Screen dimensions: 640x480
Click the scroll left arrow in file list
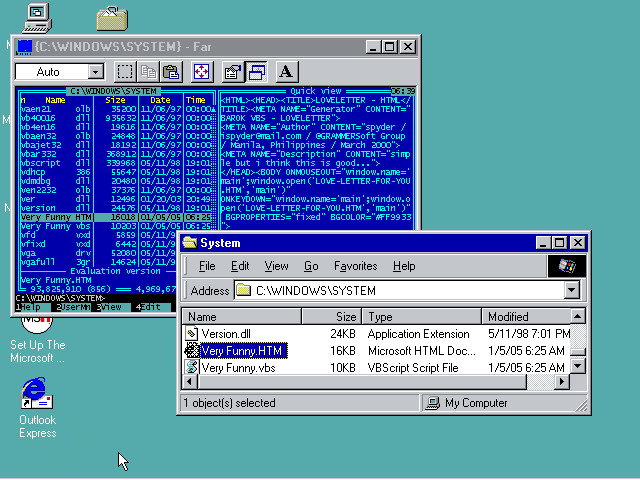190,382
